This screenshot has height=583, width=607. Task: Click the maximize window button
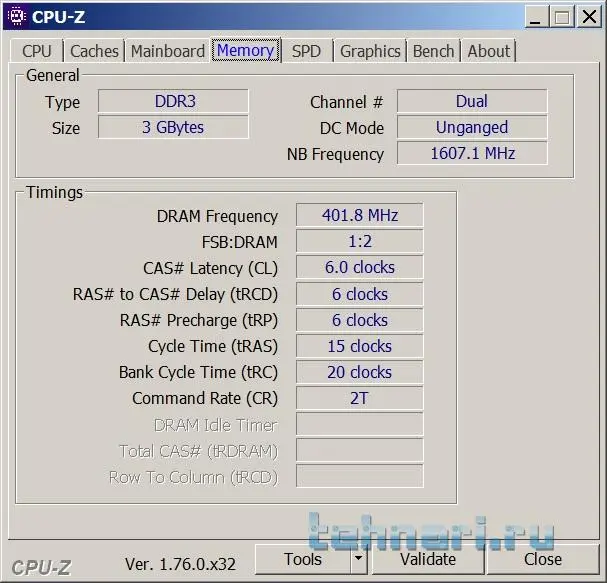pyautogui.click(x=562, y=17)
